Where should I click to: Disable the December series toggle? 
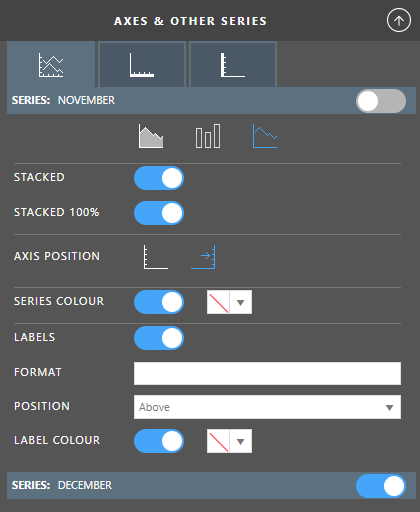381,486
